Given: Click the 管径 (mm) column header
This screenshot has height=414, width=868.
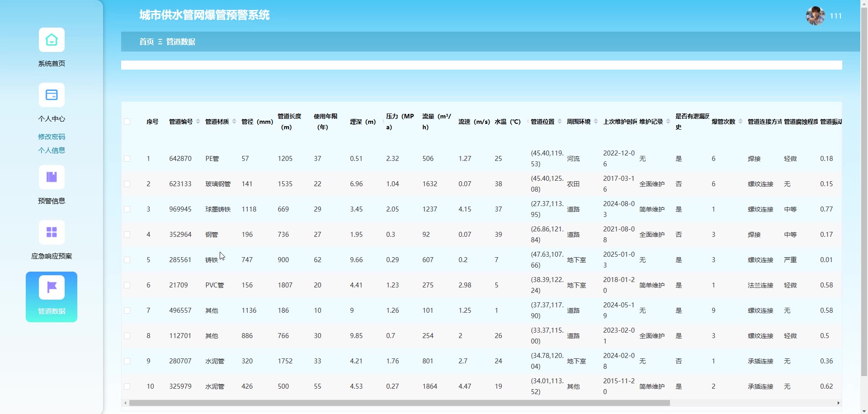Looking at the screenshot, I should tap(257, 122).
